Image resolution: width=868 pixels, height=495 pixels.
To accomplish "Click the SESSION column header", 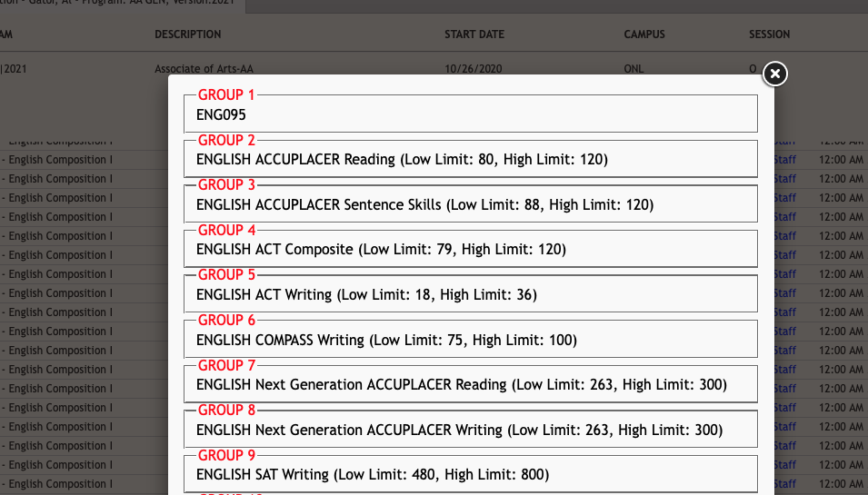I will (770, 35).
